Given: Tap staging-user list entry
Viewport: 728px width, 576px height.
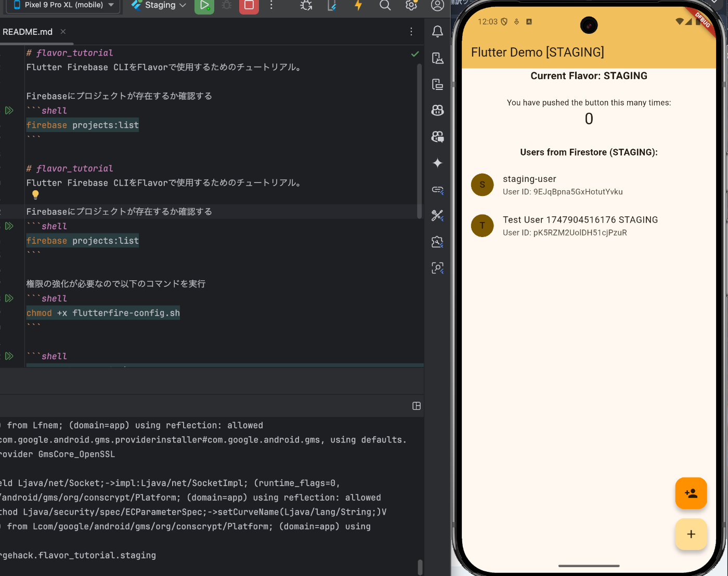Looking at the screenshot, I should 589,185.
